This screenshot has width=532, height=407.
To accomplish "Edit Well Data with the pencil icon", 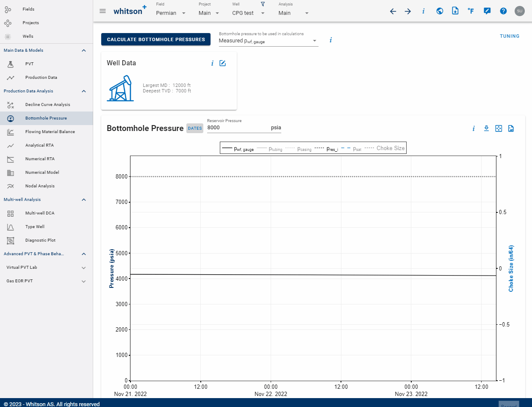I will click(x=222, y=63).
